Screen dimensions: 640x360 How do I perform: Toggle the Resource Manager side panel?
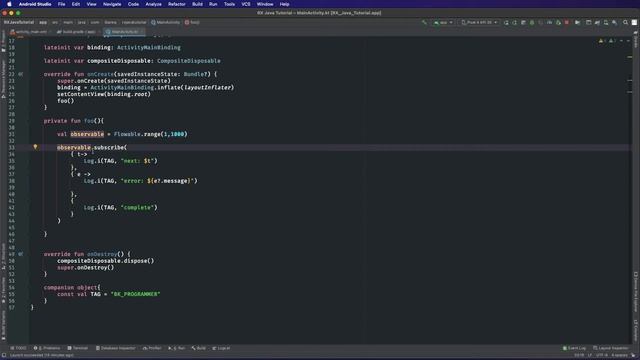tap(3, 79)
